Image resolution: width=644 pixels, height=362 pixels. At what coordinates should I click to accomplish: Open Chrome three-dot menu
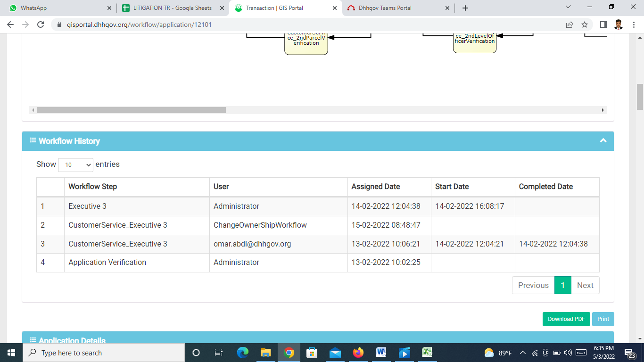point(634,25)
